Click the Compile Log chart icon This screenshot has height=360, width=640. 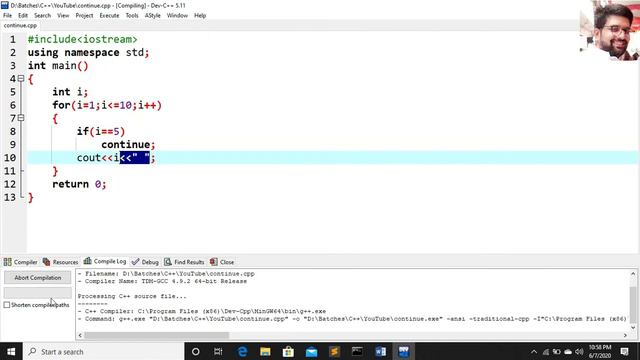click(87, 261)
